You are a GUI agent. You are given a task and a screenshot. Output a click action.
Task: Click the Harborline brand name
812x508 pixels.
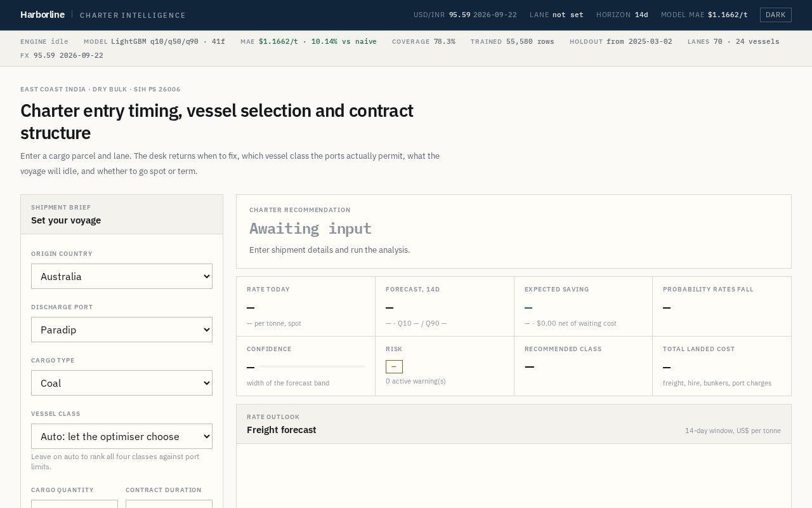[43, 15]
